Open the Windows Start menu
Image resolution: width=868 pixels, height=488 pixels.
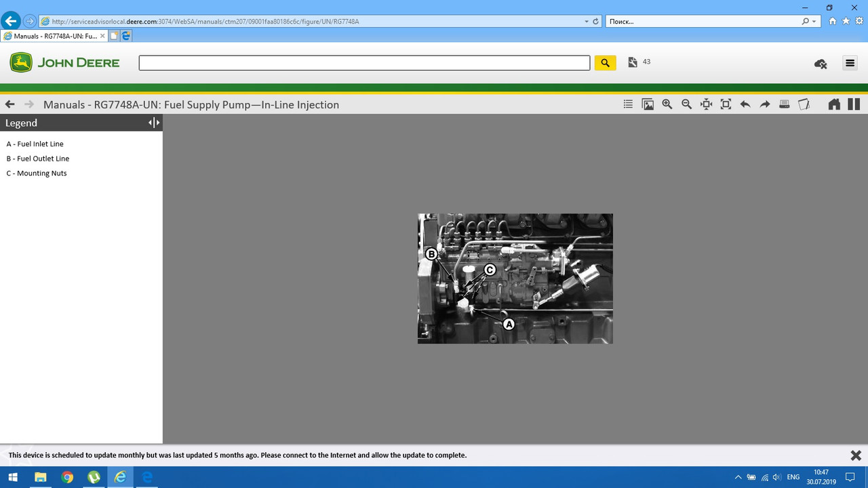(13, 477)
